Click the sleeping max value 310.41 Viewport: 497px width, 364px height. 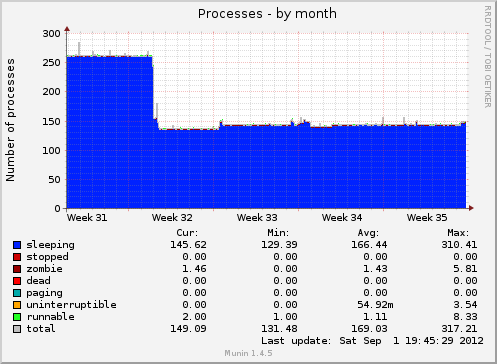pos(459,245)
